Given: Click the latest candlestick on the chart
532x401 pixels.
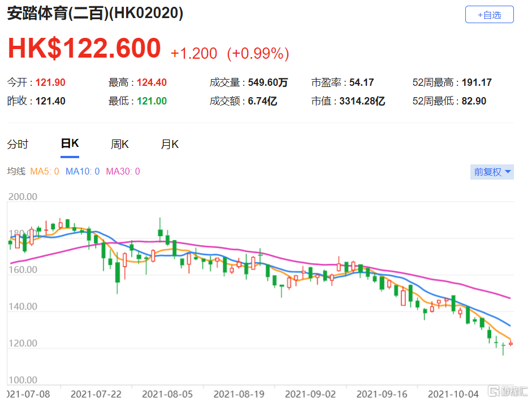Looking at the screenshot, I should 511,343.
